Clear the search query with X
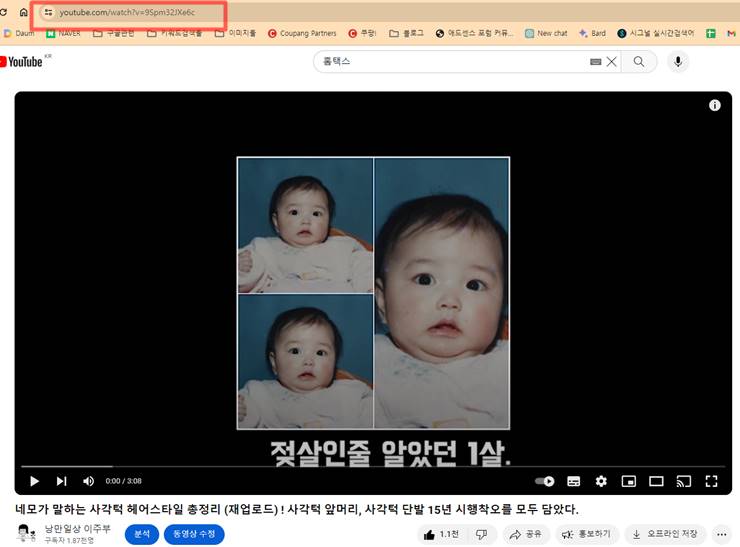Viewport: 740px width, 547px height. (611, 61)
